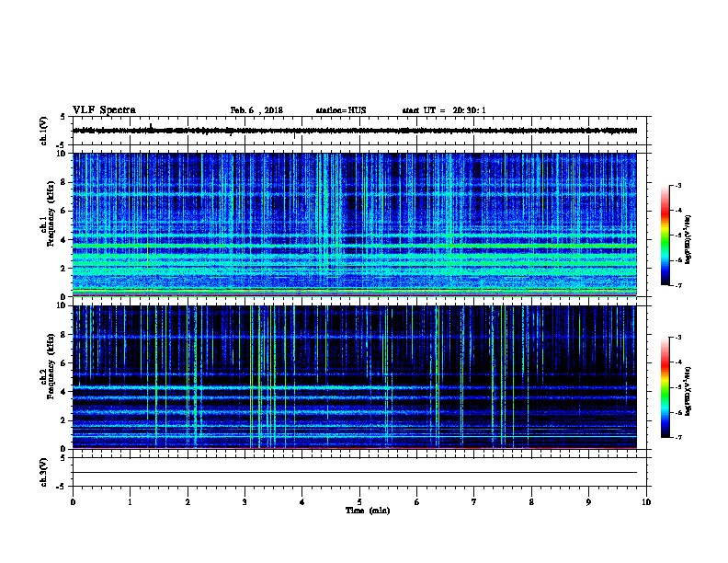Click time axis tick label "1"
Viewport: 728px width, 563px height.
click(x=130, y=502)
